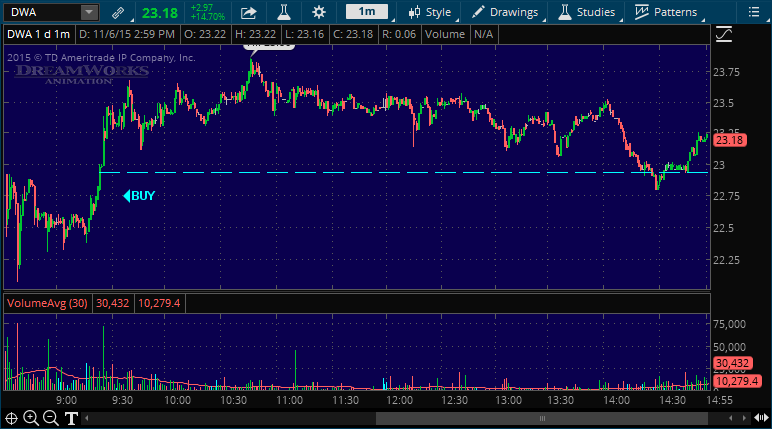Click the green 23.18 last price in toolbar

pyautogui.click(x=160, y=13)
